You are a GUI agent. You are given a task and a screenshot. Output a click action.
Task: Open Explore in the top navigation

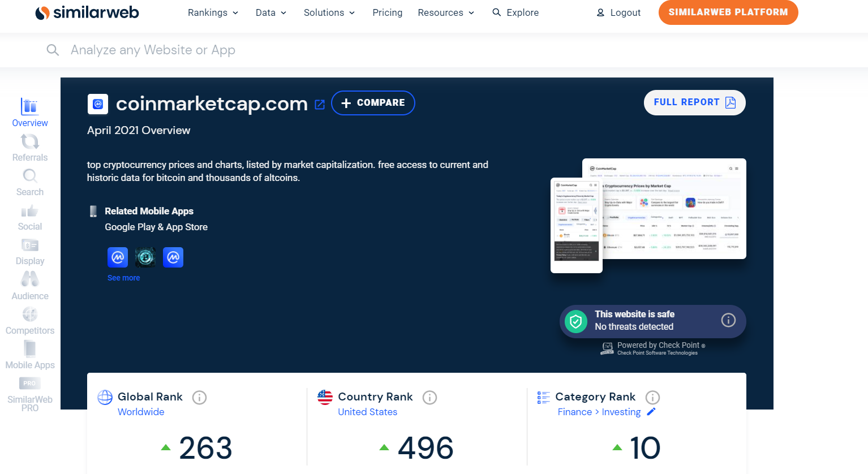pos(515,12)
